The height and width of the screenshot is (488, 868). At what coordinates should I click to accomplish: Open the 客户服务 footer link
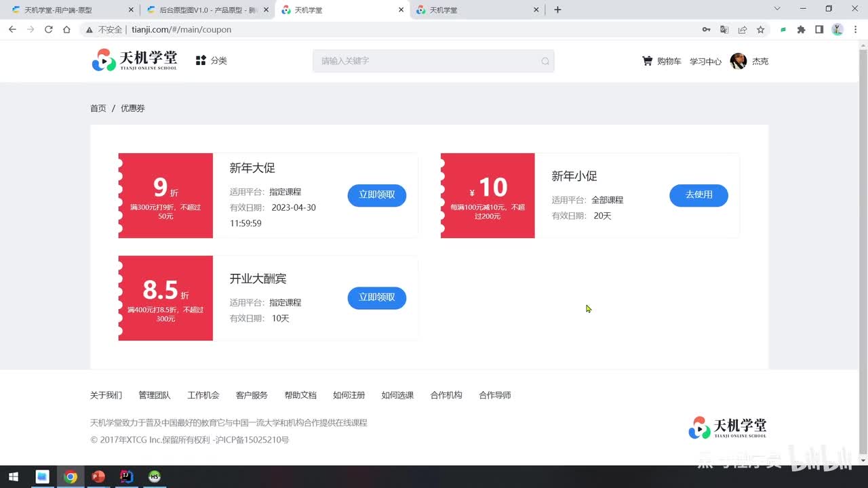(x=252, y=395)
